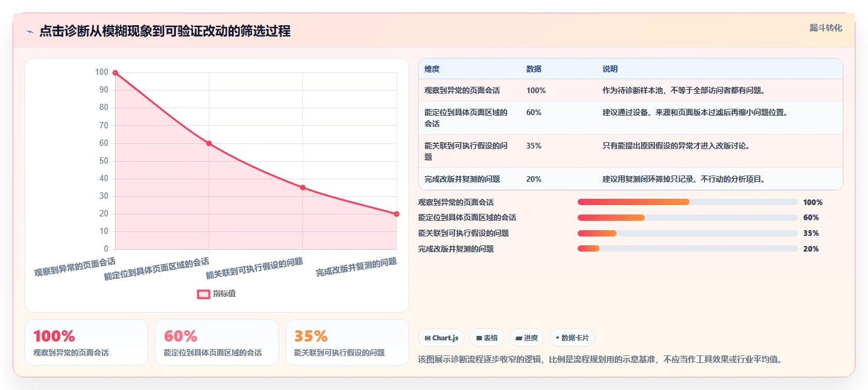
Task: Click the 进度 chip
Action: pyautogui.click(x=527, y=338)
